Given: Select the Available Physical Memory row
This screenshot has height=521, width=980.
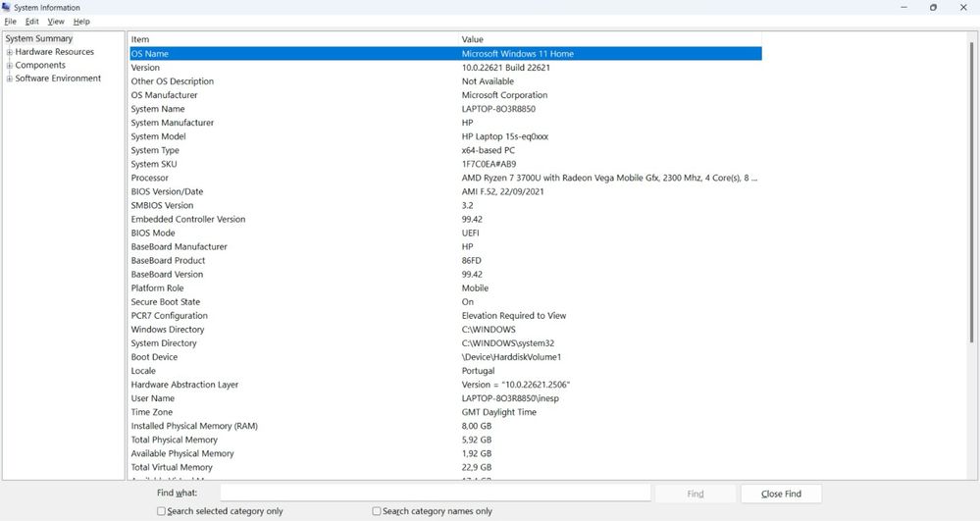Looking at the screenshot, I should coord(445,453).
